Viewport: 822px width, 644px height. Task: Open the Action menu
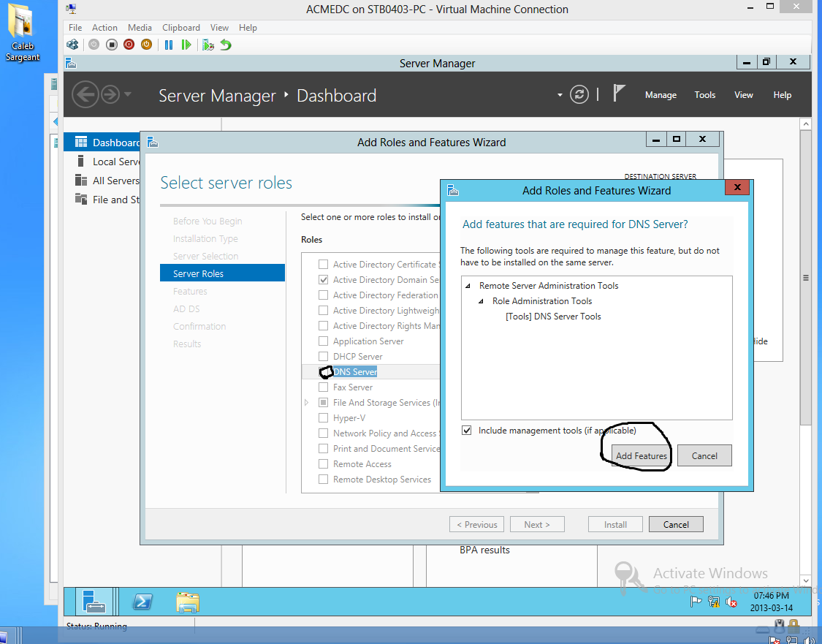[x=104, y=28]
